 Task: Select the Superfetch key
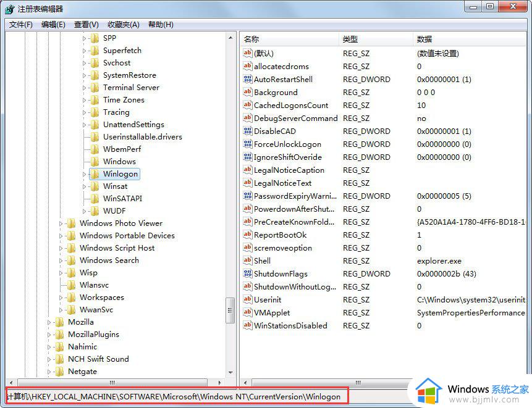tap(122, 51)
